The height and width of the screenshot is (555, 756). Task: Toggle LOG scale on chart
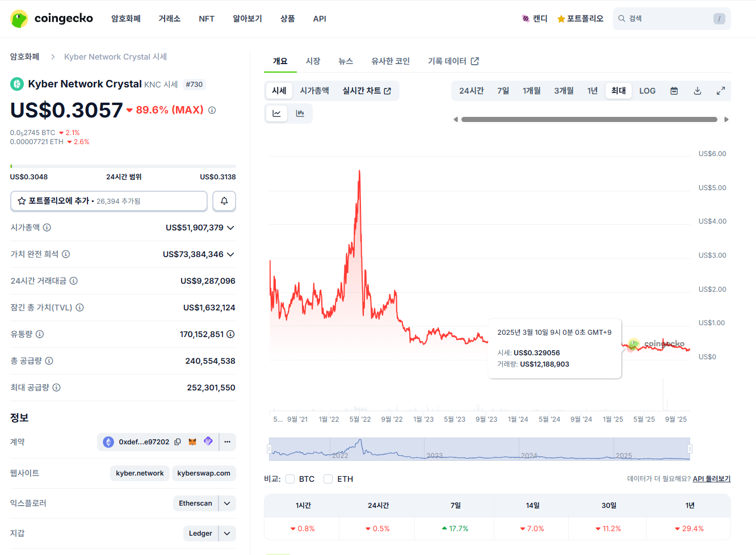pos(648,91)
